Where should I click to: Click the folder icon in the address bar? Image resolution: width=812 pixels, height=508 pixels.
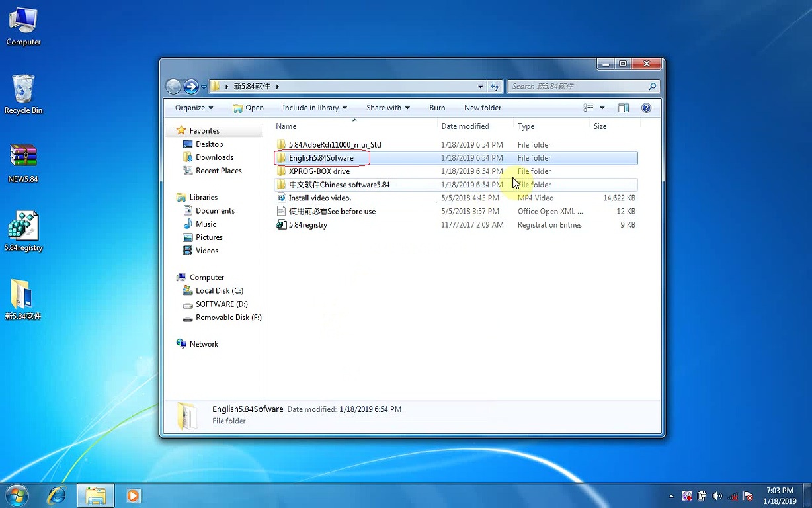click(x=216, y=86)
